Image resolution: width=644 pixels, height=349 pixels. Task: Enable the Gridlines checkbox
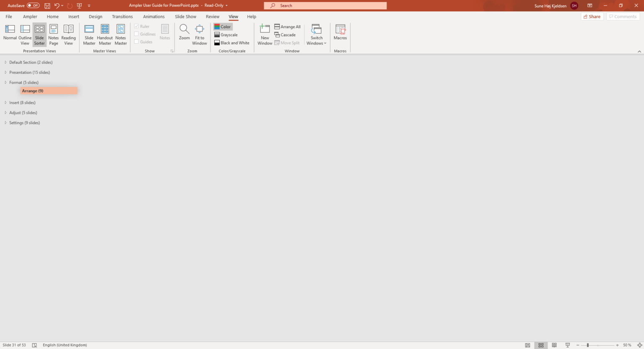click(x=145, y=34)
